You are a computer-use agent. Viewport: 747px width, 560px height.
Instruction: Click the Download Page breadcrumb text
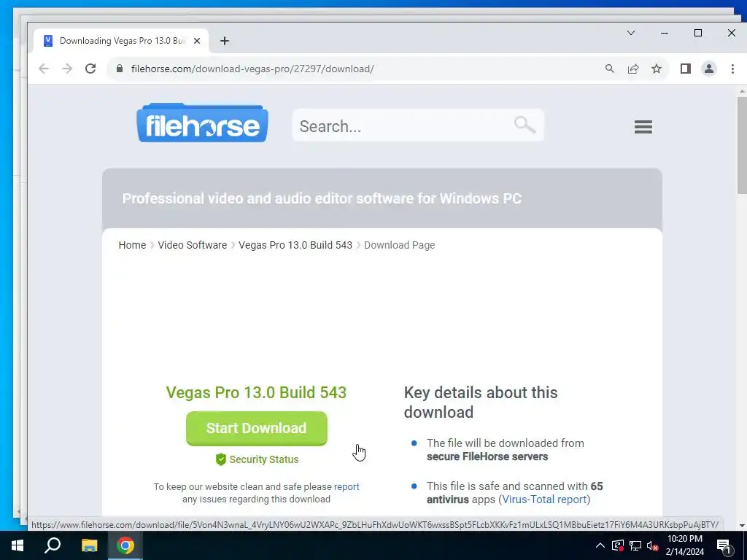pos(399,245)
